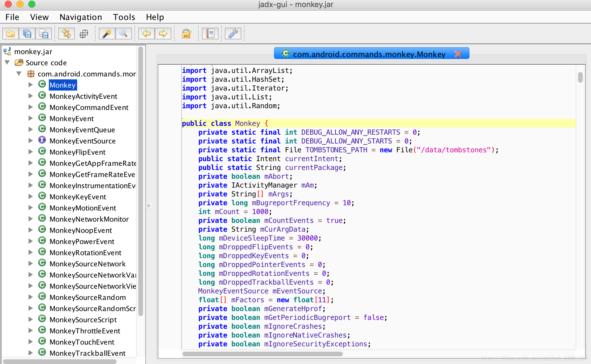Screen dimensions: 591x364
Task: Select MonkeyRotationEvent in the tree
Action: (x=85, y=253)
